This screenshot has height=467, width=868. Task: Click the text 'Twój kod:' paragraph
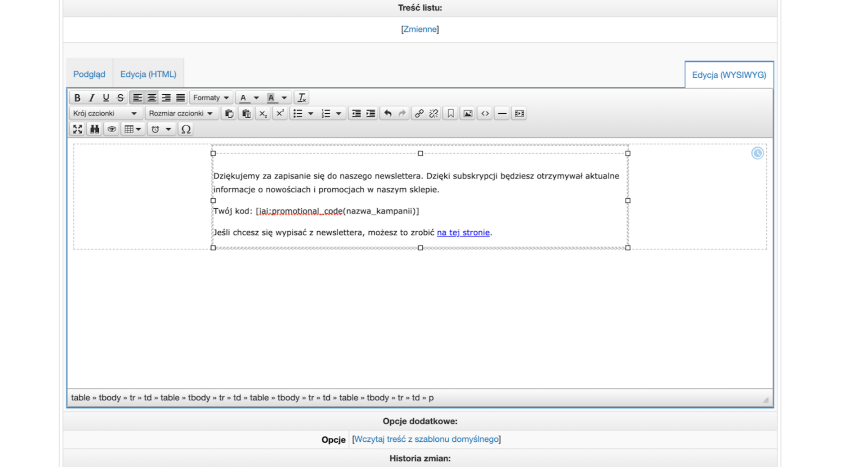click(x=316, y=211)
